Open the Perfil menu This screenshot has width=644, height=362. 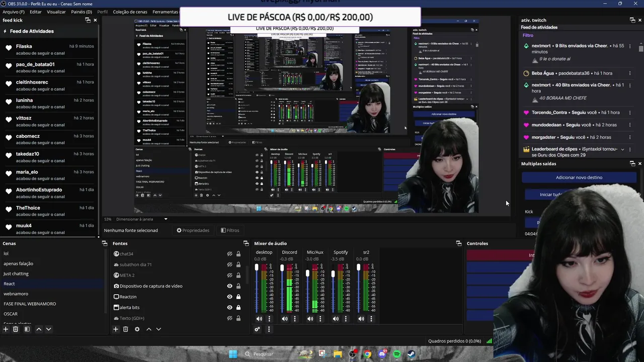click(102, 12)
